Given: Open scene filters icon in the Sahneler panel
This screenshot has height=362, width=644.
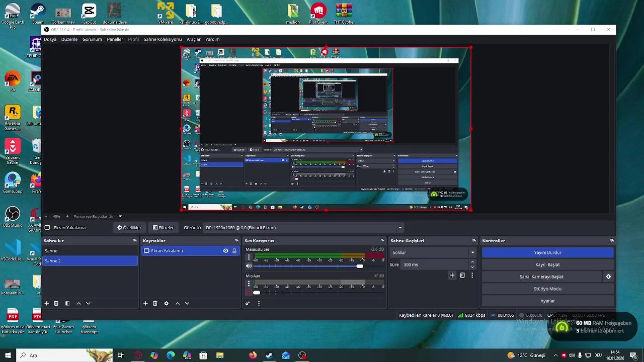Looking at the screenshot, I should point(67,303).
